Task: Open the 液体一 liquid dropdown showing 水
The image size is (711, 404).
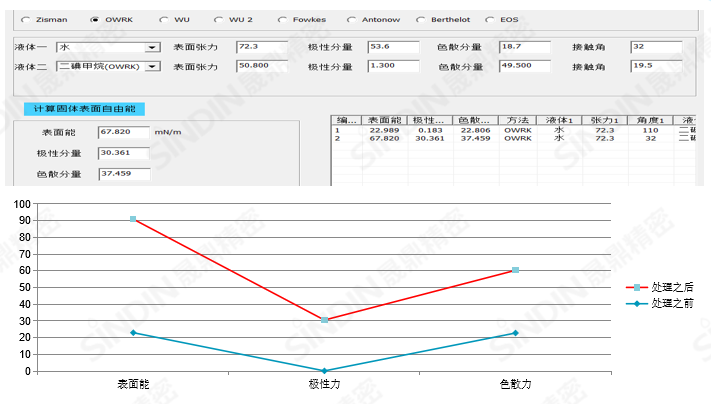Action: [152, 47]
